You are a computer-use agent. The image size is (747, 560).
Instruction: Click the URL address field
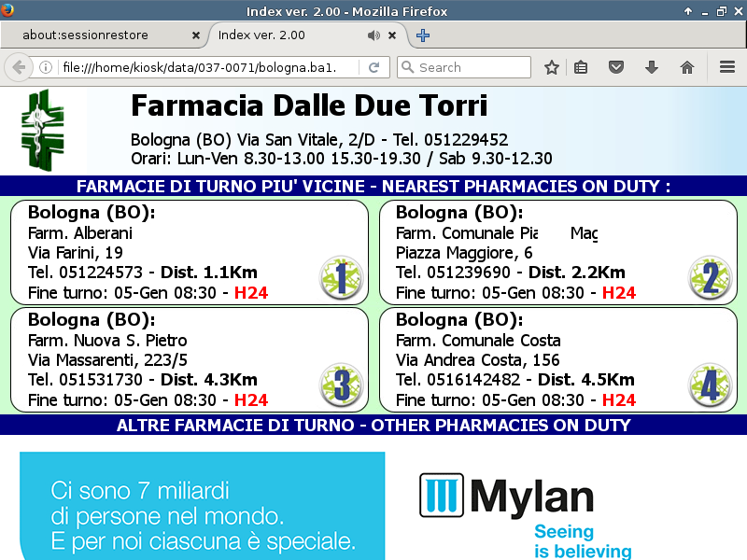(x=205, y=67)
